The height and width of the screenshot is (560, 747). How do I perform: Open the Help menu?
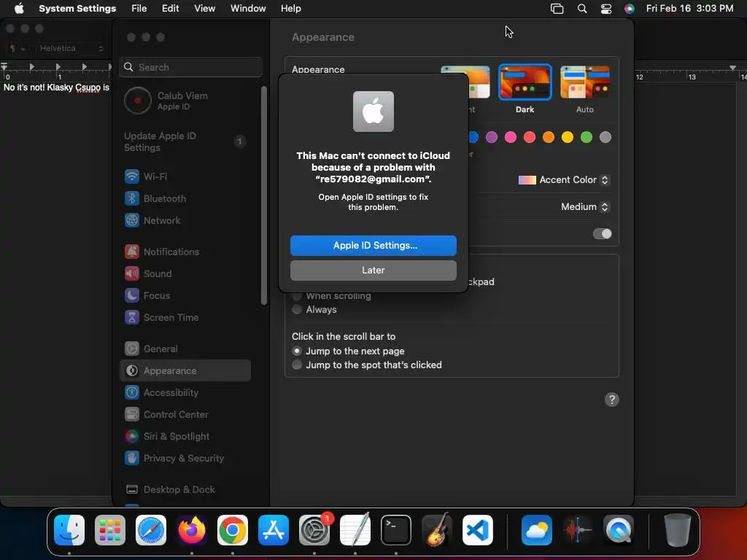290,9
